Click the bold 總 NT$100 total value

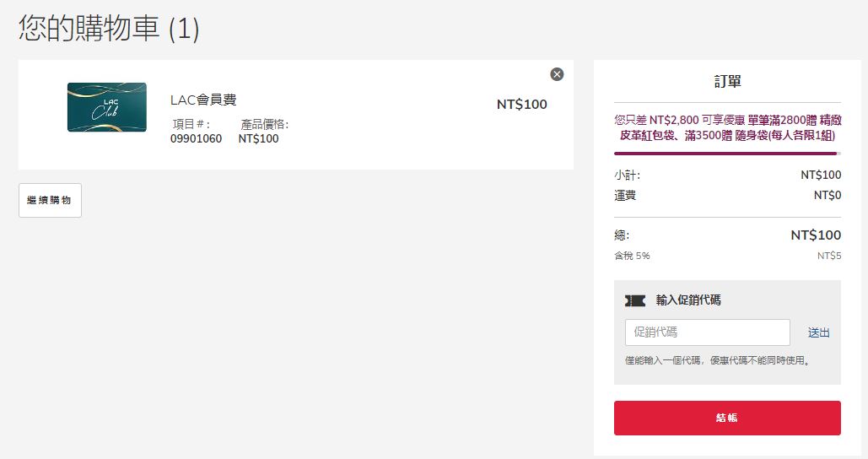point(816,235)
